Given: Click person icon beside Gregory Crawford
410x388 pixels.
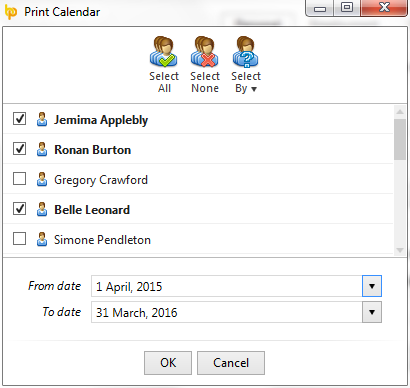Looking at the screenshot, I should click(42, 179).
